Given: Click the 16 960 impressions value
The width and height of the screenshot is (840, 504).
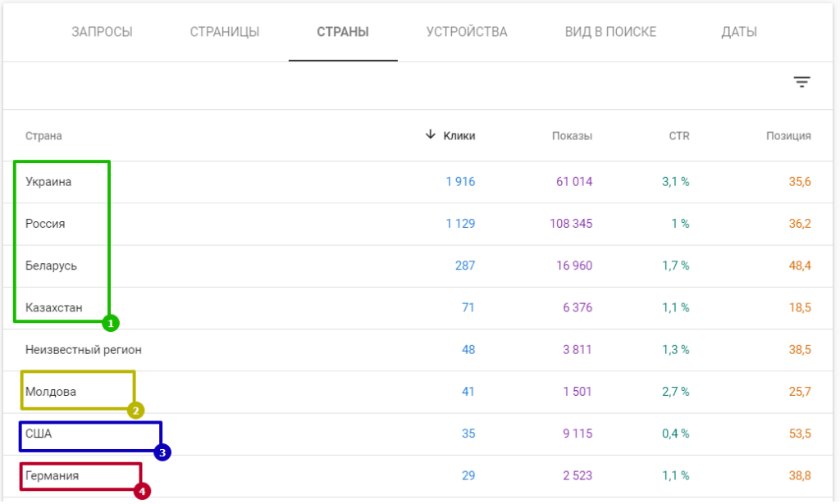Looking at the screenshot, I should 574,266.
